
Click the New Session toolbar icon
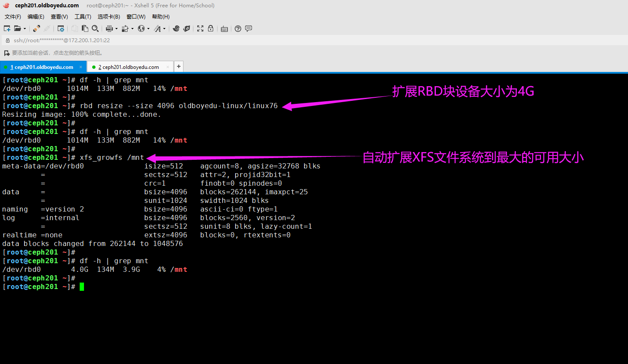tap(7, 28)
